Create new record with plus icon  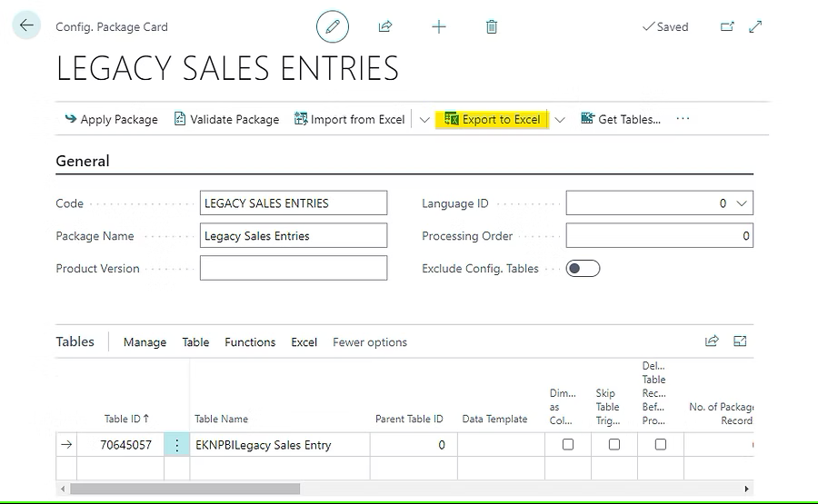point(439,26)
